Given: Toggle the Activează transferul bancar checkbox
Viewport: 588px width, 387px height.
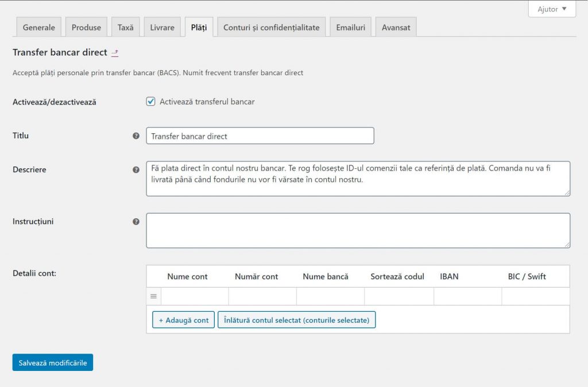Looking at the screenshot, I should click(x=151, y=102).
